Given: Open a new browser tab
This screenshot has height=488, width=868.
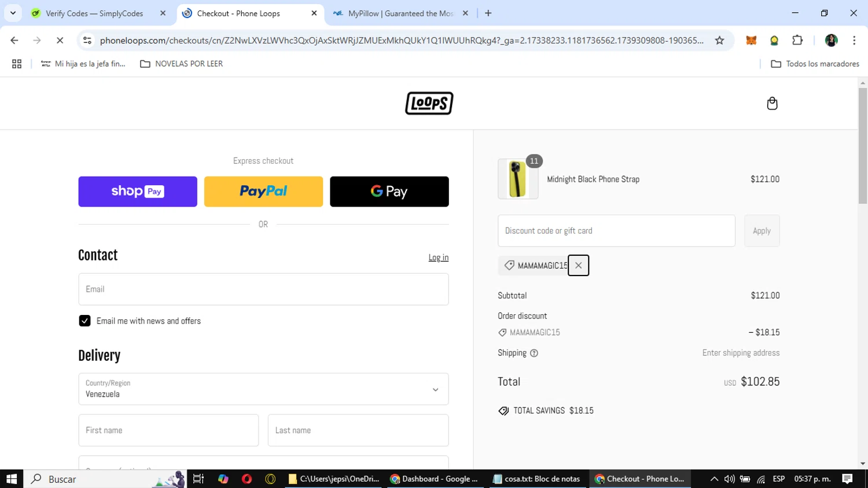Looking at the screenshot, I should [488, 13].
